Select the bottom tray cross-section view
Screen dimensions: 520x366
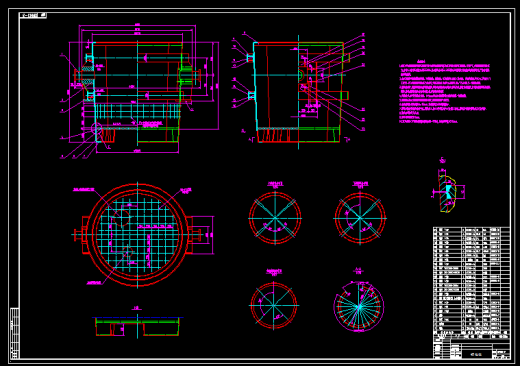(x=137, y=326)
